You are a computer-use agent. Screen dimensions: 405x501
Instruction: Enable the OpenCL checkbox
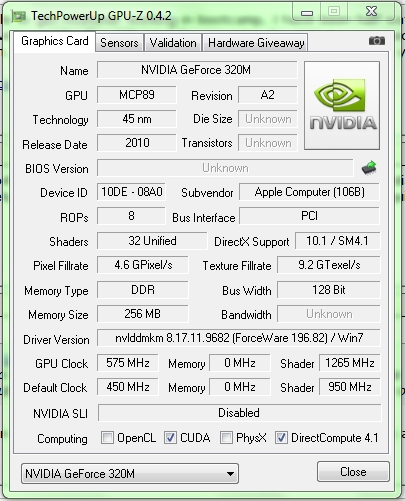tap(107, 437)
